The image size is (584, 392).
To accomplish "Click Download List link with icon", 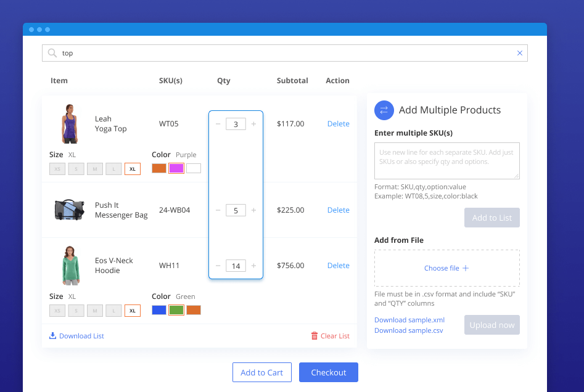I will coord(77,336).
